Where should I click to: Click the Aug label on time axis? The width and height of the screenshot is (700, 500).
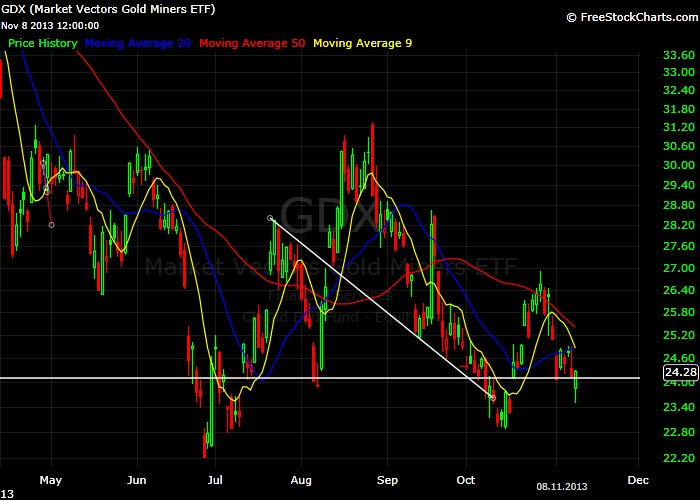coord(301,481)
